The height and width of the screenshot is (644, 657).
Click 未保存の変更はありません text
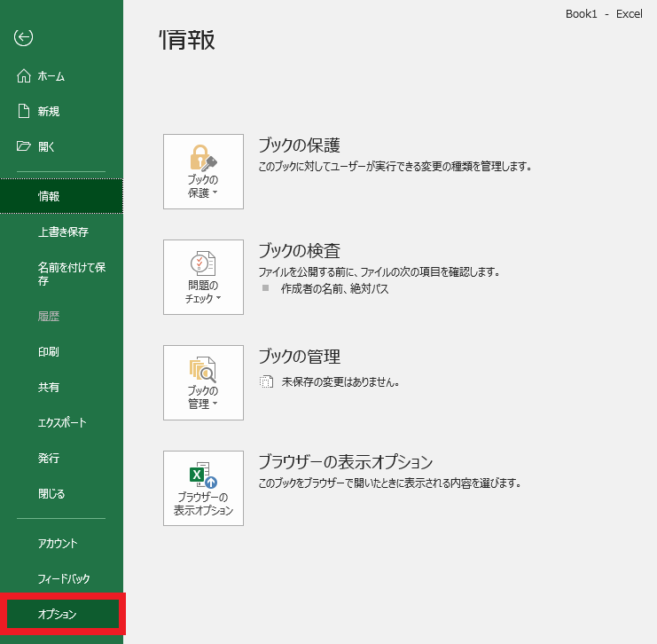tap(340, 381)
